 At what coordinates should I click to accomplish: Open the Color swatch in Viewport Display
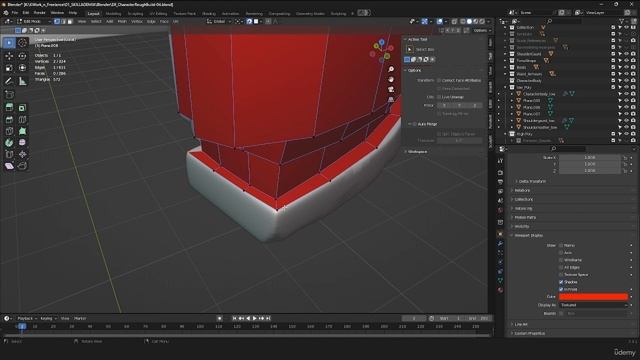pyautogui.click(x=593, y=297)
